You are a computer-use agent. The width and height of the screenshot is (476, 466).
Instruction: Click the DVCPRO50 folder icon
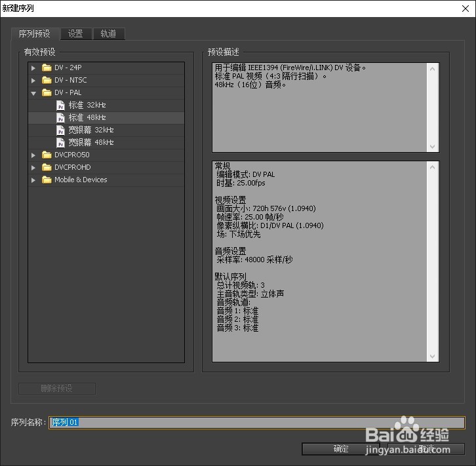[x=47, y=155]
